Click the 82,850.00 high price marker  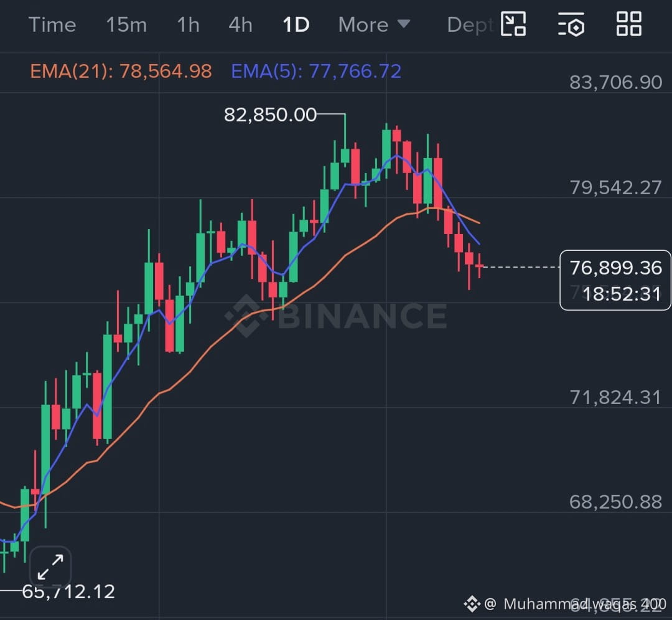point(270,115)
